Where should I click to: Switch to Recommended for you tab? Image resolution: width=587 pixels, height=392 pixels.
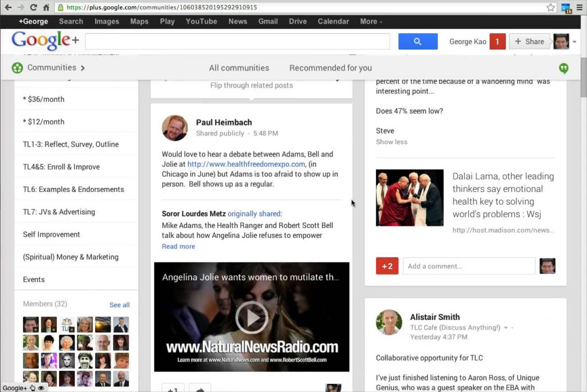pos(331,68)
